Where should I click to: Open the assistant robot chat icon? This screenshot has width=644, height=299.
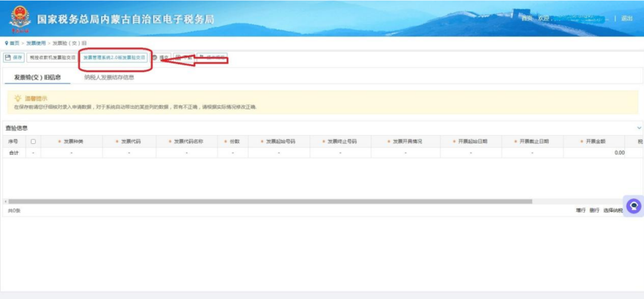click(x=634, y=206)
